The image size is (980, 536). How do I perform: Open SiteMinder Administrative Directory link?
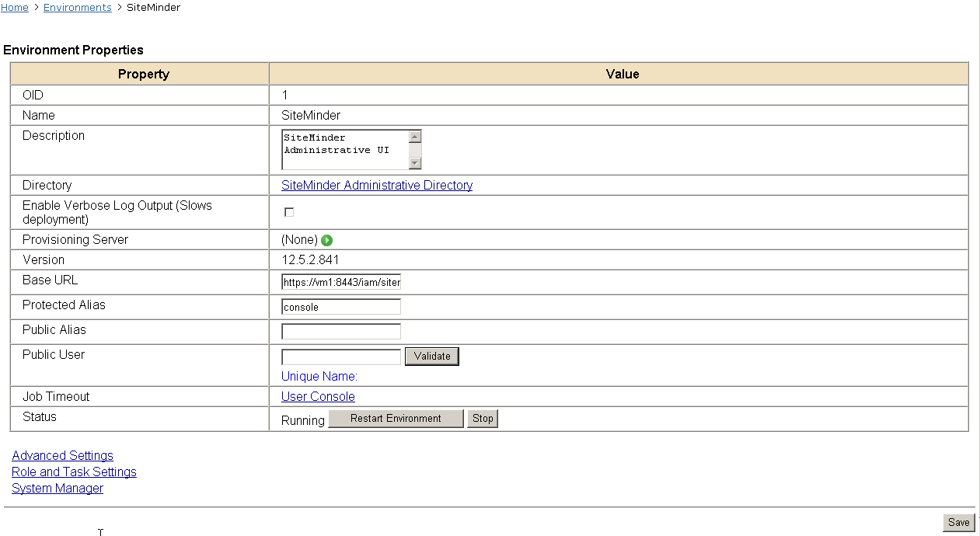[377, 185]
